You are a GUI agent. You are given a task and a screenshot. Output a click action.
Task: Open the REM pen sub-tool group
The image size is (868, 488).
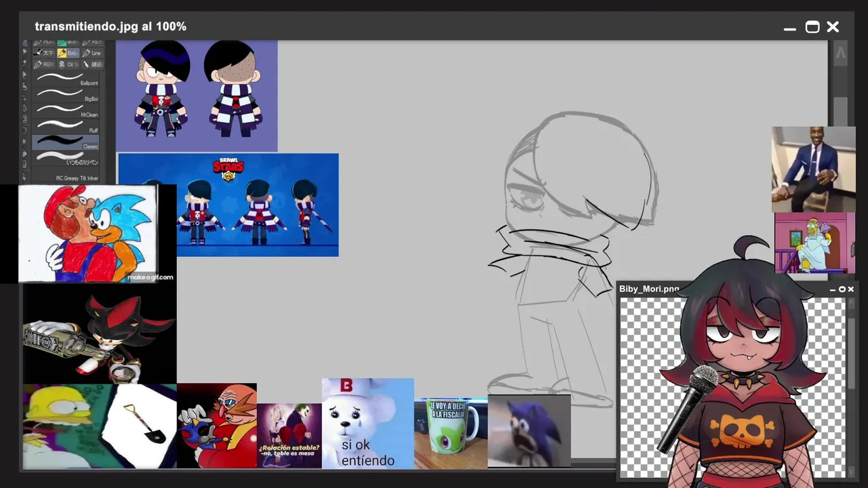click(x=44, y=64)
